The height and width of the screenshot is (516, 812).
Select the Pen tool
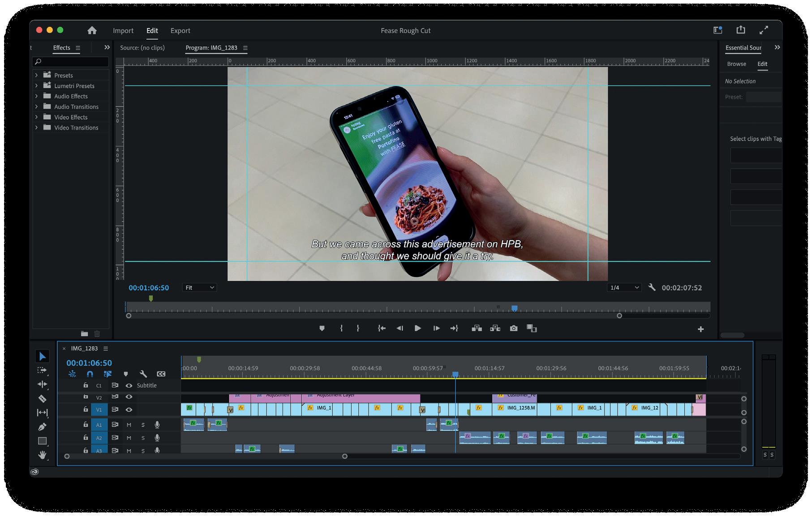click(x=42, y=426)
